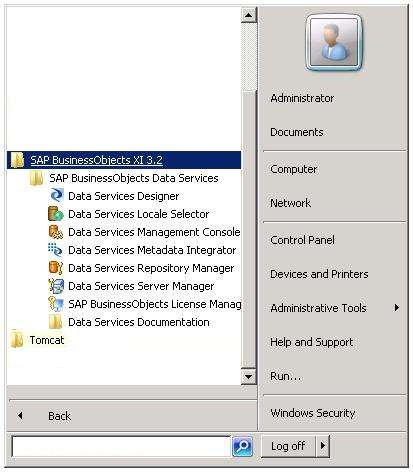Viewport: 413px width, 472px height.
Task: Click the Administrator user avatar picture
Action: [333, 42]
